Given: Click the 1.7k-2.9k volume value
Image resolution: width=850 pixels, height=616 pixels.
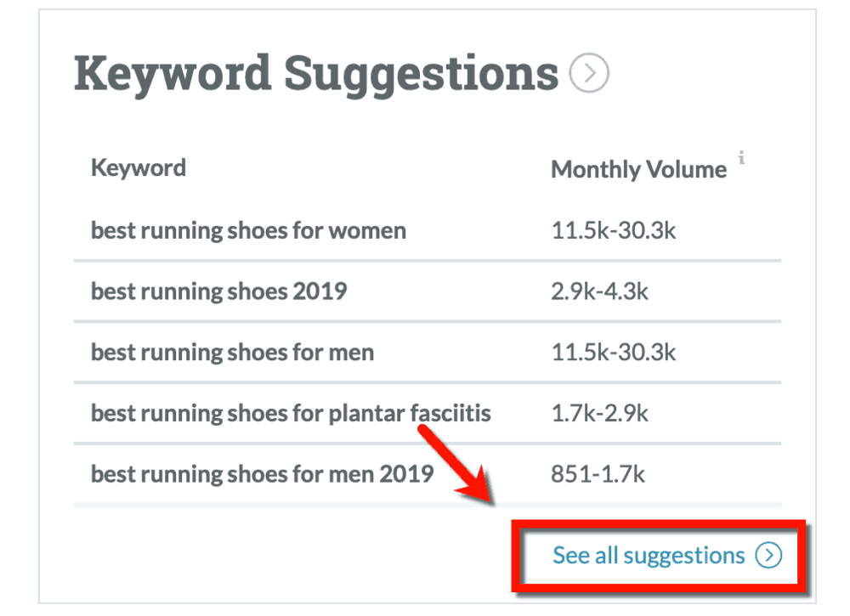Looking at the screenshot, I should pyautogui.click(x=599, y=414).
